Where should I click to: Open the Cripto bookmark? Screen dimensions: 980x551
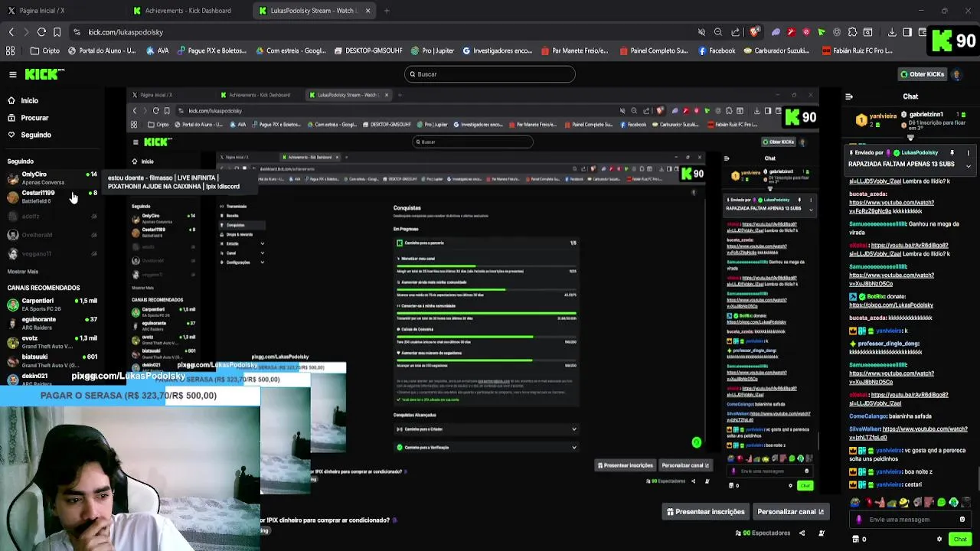[45, 51]
